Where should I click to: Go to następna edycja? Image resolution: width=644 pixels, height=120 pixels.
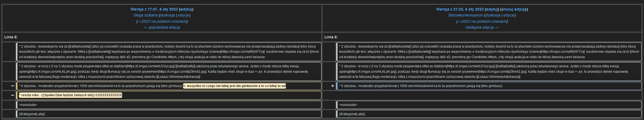[x=482, y=27]
